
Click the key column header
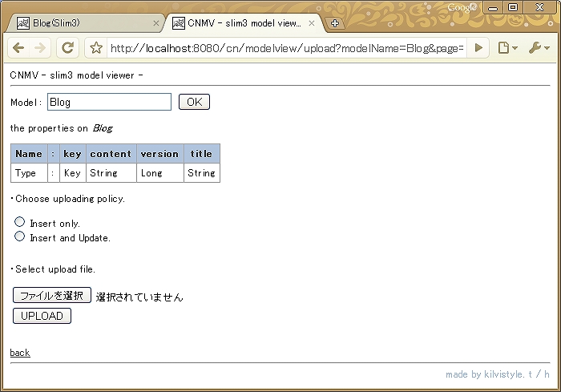click(72, 154)
